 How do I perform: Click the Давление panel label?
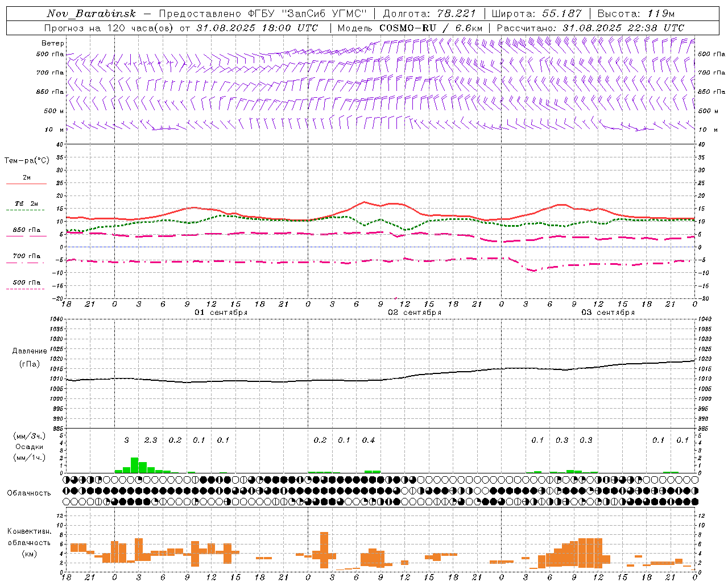click(x=30, y=351)
